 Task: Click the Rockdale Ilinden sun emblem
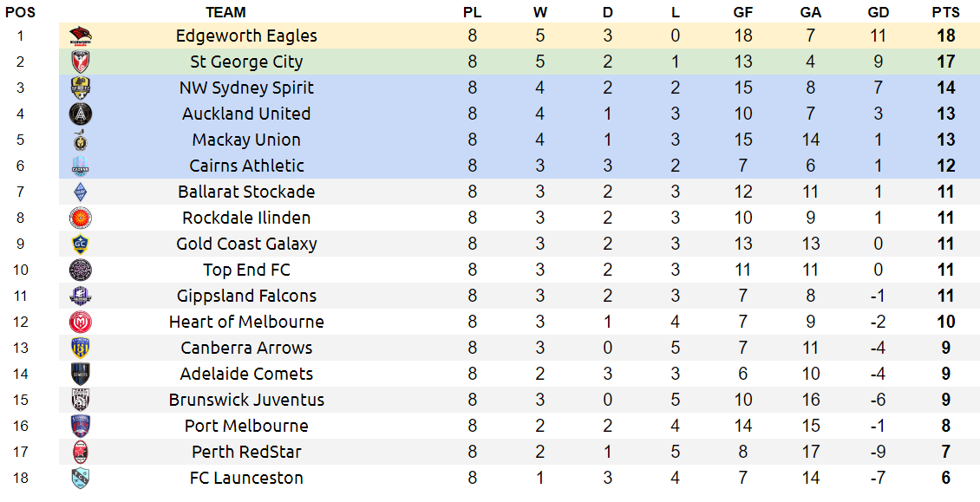(x=81, y=218)
